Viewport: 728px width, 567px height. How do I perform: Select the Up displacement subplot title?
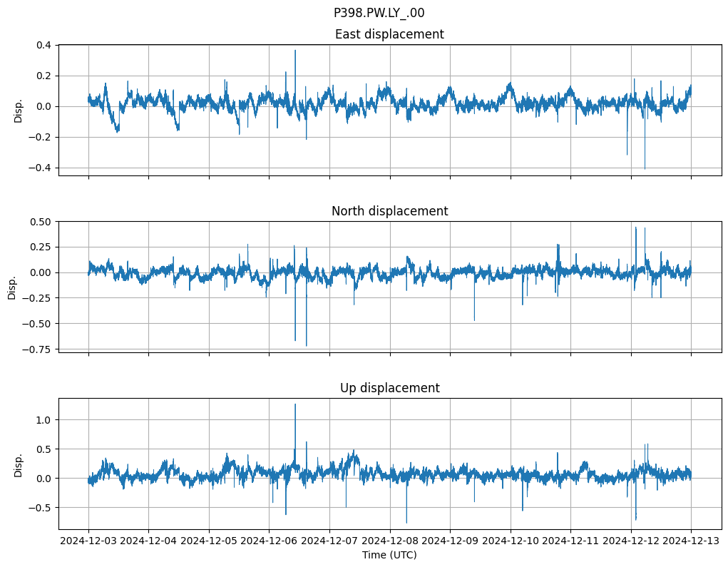pyautogui.click(x=389, y=388)
